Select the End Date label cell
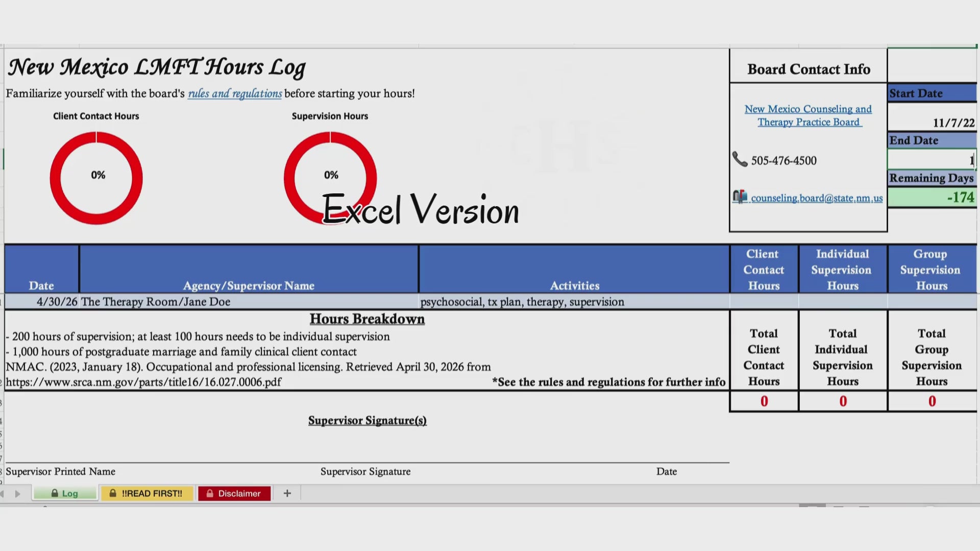The height and width of the screenshot is (551, 980). [x=932, y=140]
